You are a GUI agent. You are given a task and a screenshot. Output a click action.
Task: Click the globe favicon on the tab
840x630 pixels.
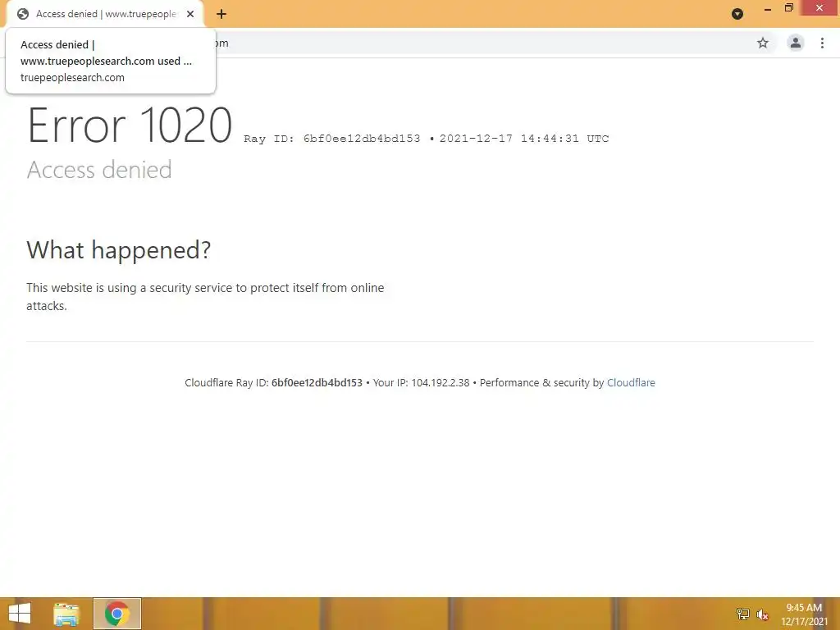tap(23, 14)
